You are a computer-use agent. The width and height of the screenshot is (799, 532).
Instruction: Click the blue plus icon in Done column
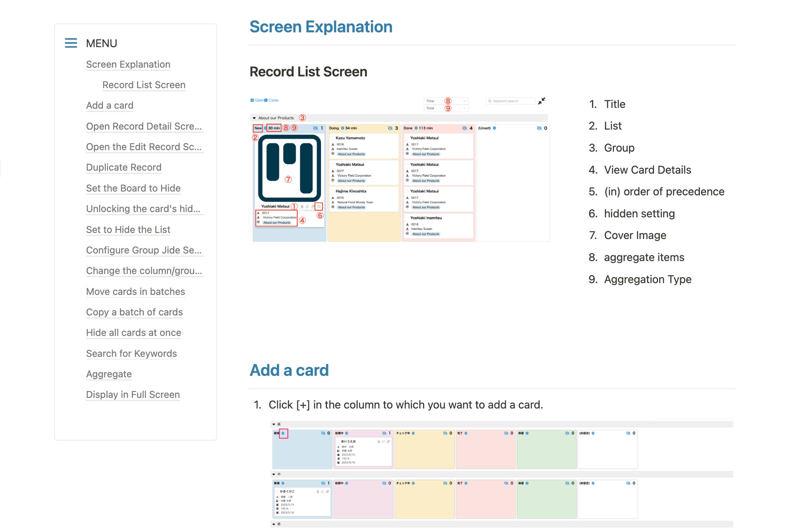pos(416,128)
